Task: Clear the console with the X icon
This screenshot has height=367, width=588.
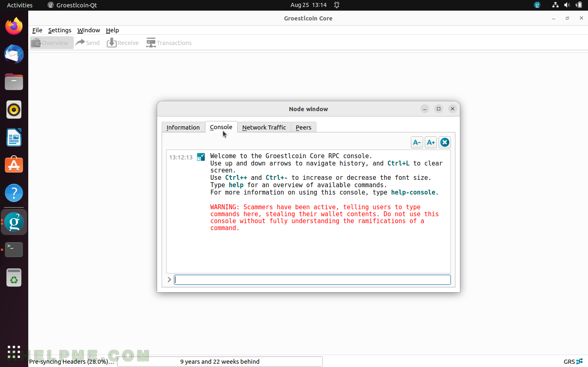Action: pos(445,142)
